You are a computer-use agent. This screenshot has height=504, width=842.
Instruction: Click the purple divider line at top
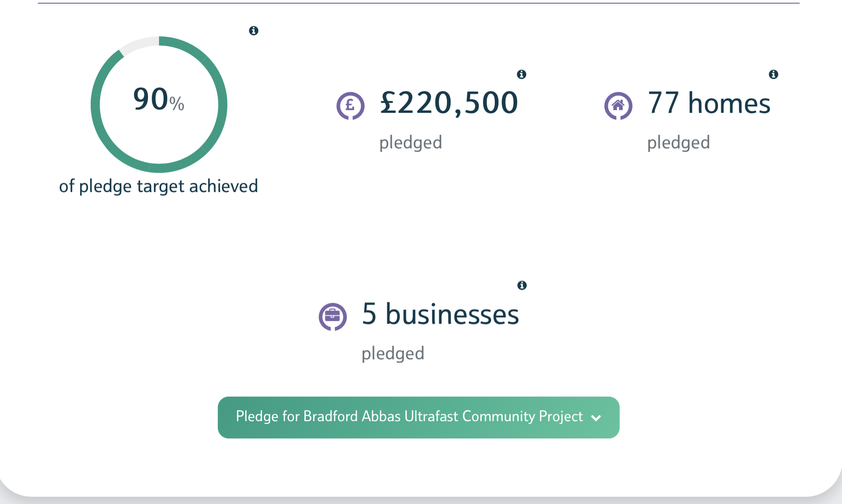pyautogui.click(x=418, y=3)
